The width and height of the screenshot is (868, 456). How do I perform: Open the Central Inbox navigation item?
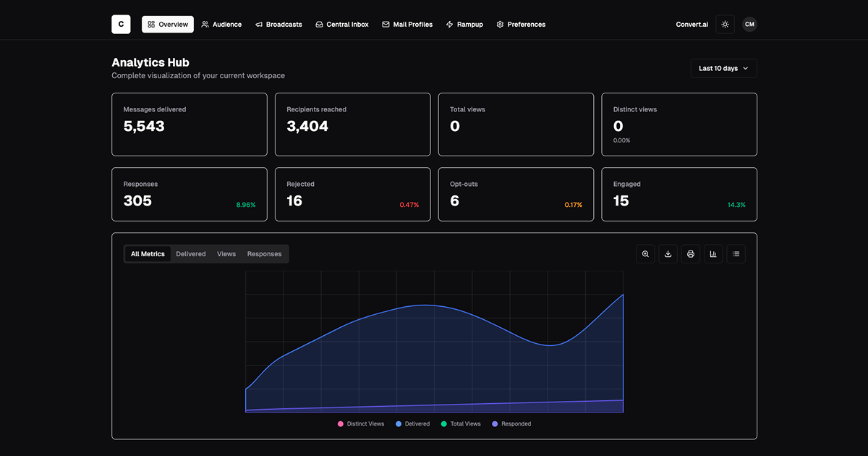coord(341,25)
